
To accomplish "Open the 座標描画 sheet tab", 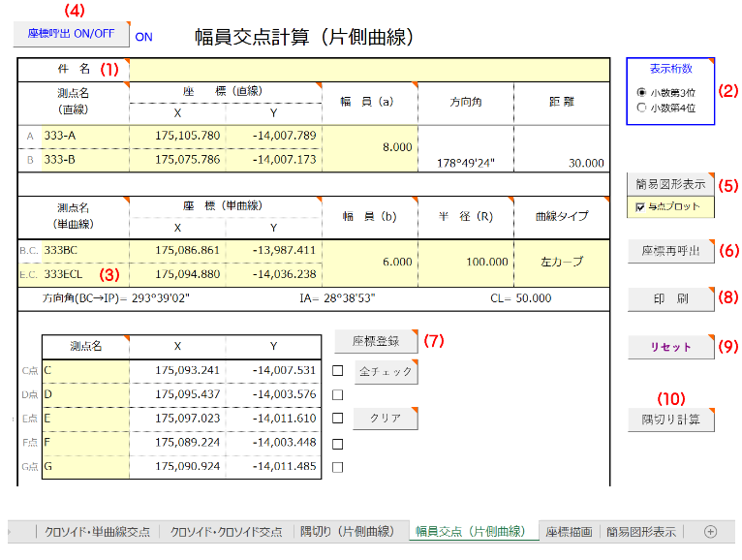I will point(569,531).
